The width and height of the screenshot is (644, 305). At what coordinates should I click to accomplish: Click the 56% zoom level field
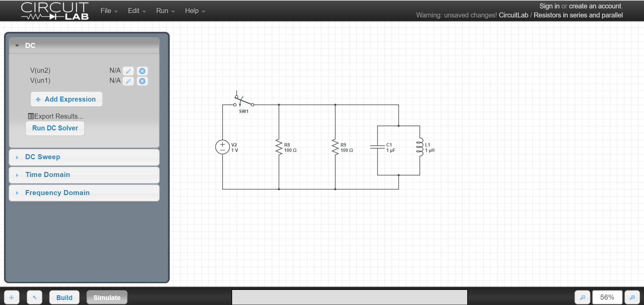(607, 297)
